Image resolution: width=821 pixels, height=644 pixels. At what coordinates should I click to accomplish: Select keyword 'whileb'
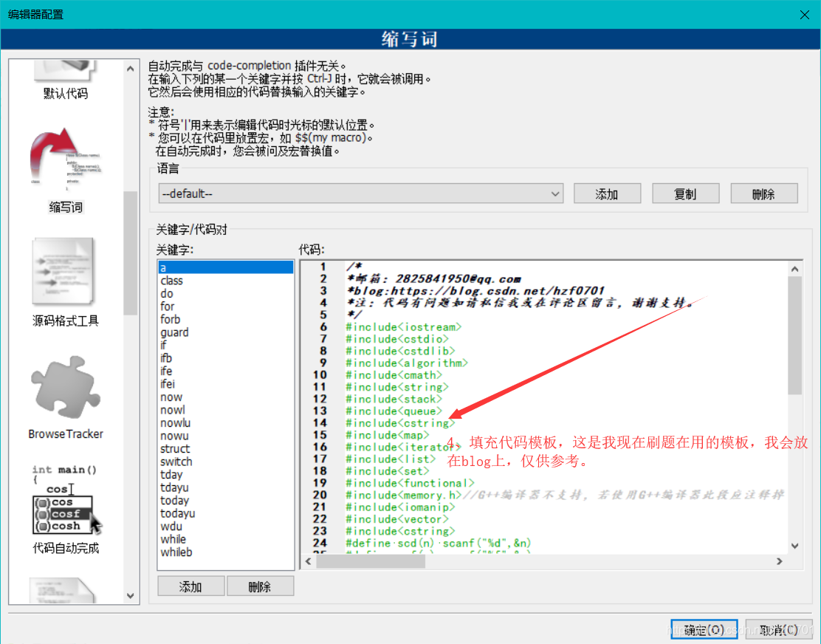226,552
